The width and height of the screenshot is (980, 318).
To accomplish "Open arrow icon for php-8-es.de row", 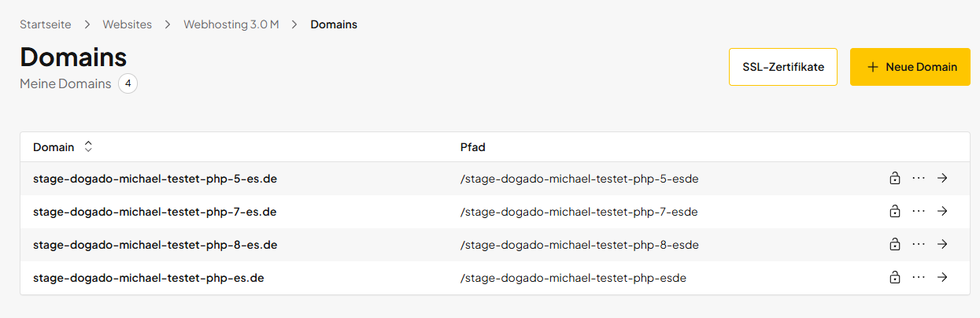I will [x=942, y=245].
